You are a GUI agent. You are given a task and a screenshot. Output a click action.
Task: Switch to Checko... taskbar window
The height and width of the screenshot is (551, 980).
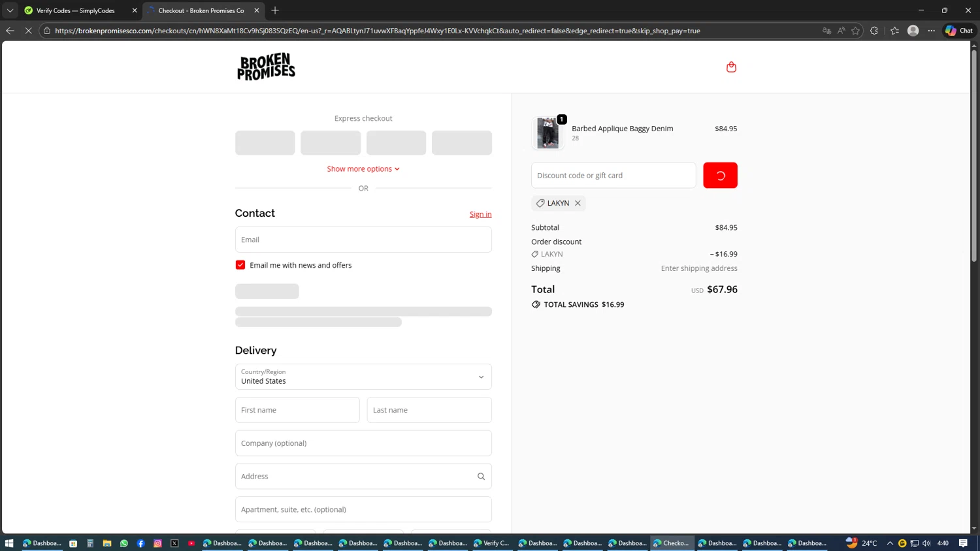click(x=672, y=543)
